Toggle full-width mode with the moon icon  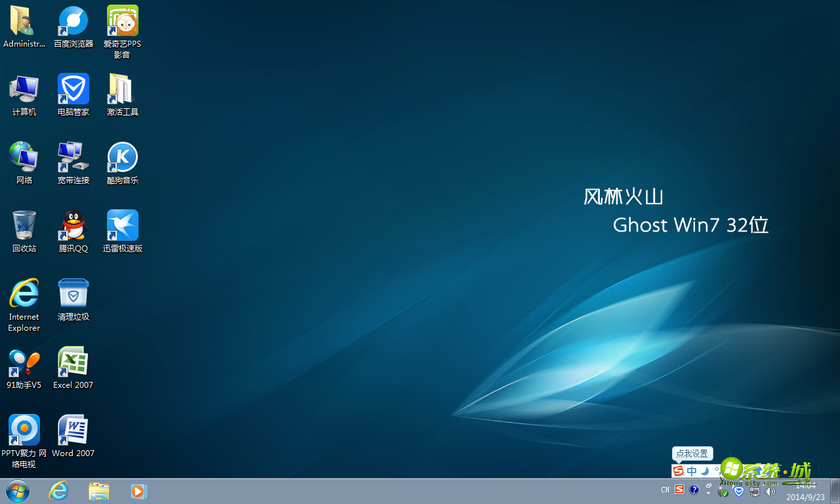(x=704, y=471)
